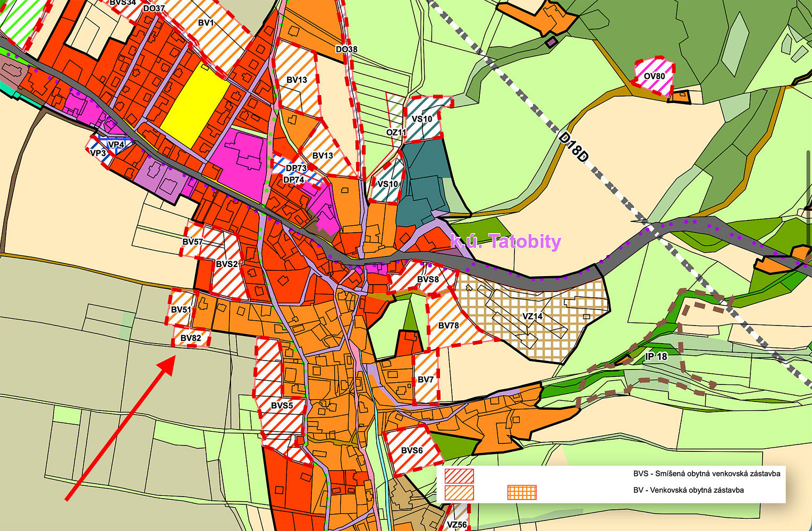The width and height of the screenshot is (812, 531).
Task: Select legend text 'BVS - Smíšená obytná venkovská zástavba'
Action: tap(707, 473)
